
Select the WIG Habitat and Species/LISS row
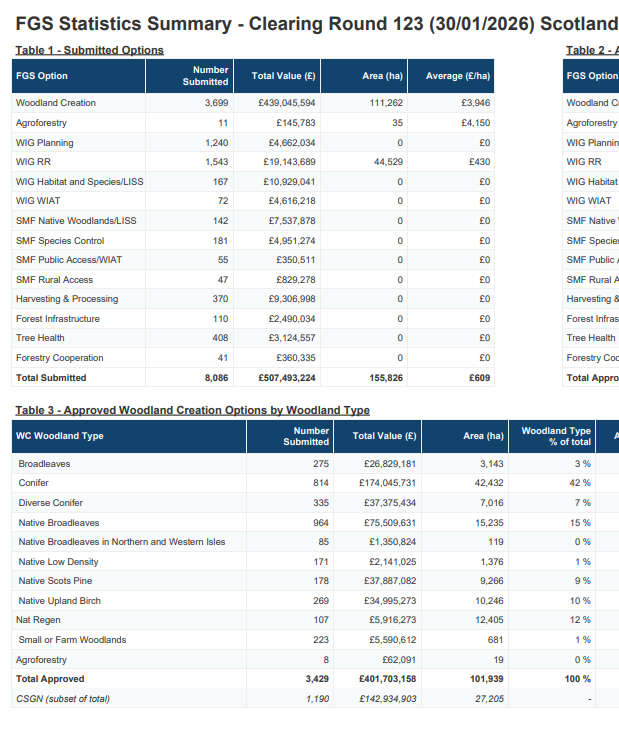pyautogui.click(x=80, y=181)
